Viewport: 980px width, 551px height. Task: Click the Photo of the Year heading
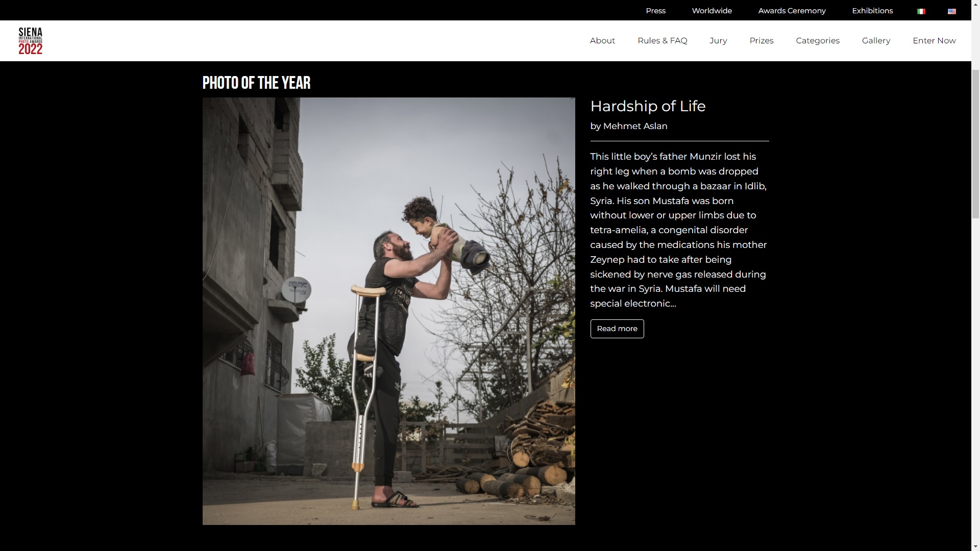click(x=256, y=83)
